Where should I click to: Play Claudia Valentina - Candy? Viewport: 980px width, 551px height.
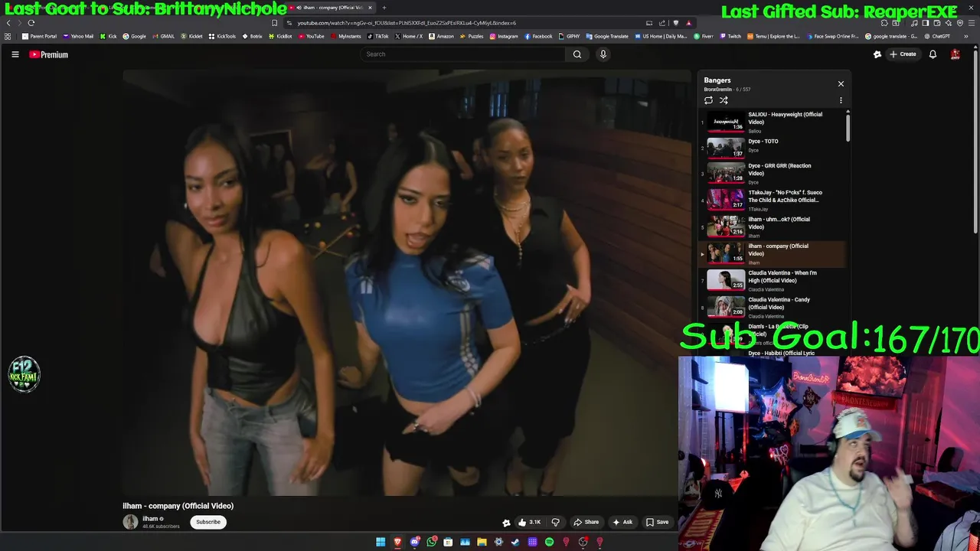point(772,307)
